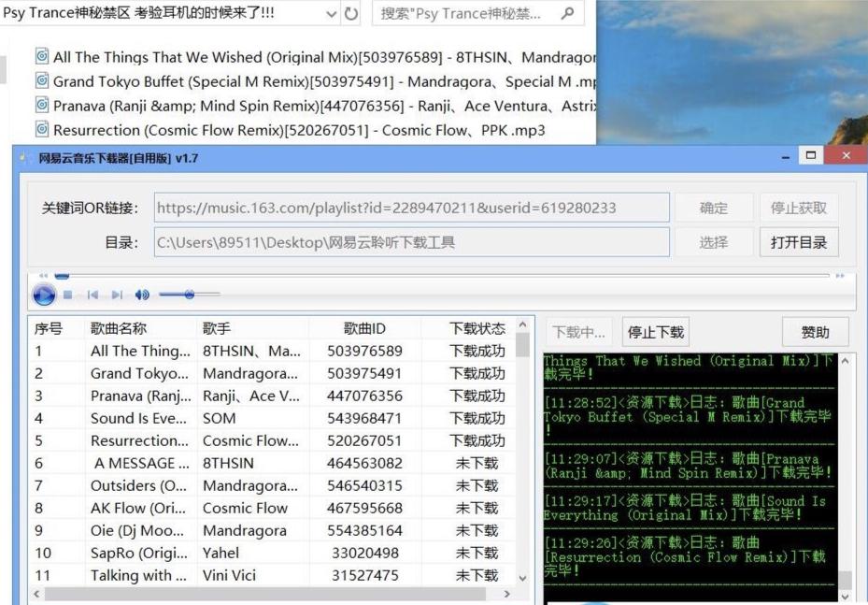
Task: Sort by 歌曲ID column header
Action: pyautogui.click(x=364, y=328)
